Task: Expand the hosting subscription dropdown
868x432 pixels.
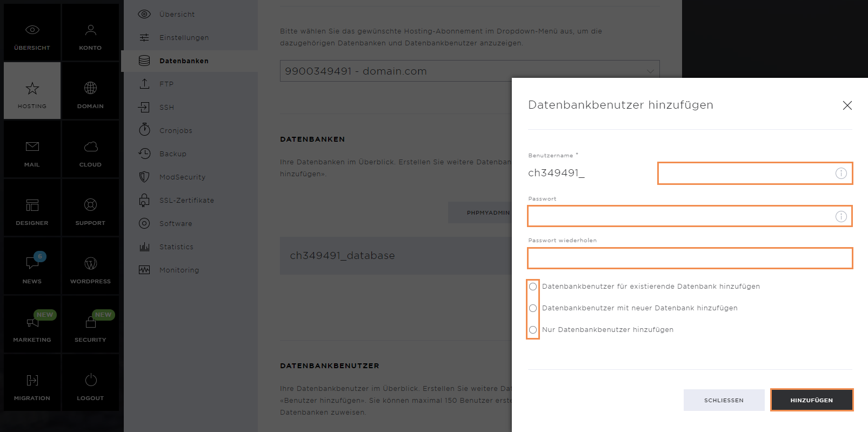Action: pos(650,71)
